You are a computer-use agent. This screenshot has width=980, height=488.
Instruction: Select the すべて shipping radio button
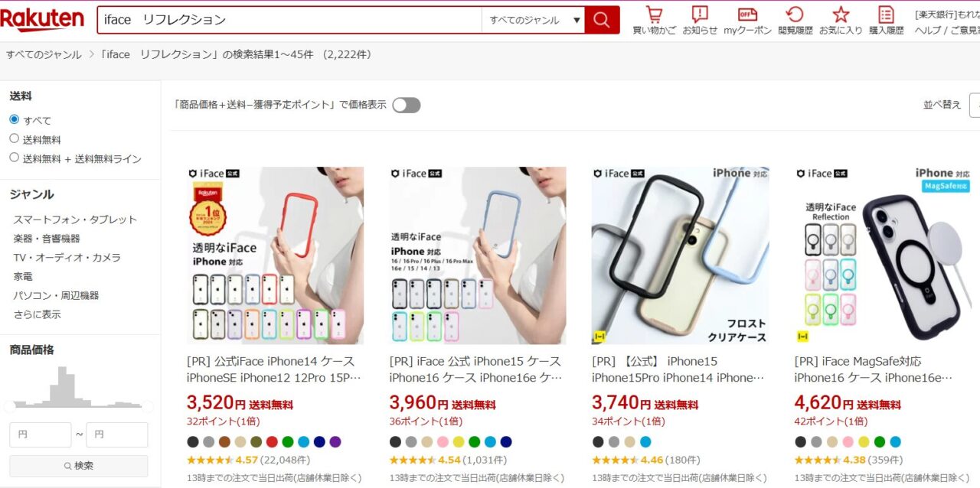[x=14, y=119]
